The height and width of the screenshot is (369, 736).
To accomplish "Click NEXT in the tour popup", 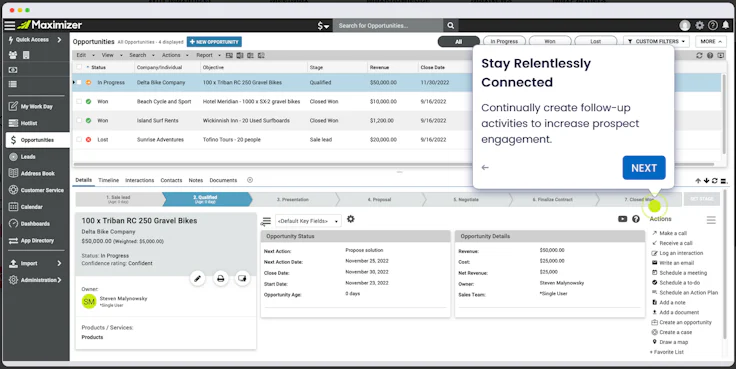I will pos(644,168).
